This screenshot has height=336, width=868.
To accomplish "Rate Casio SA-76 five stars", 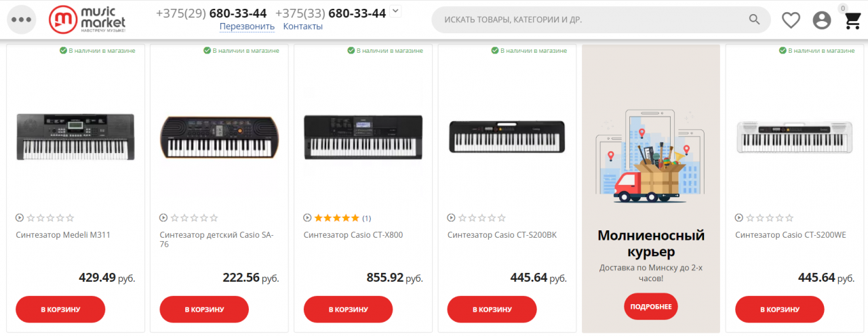I will [214, 218].
